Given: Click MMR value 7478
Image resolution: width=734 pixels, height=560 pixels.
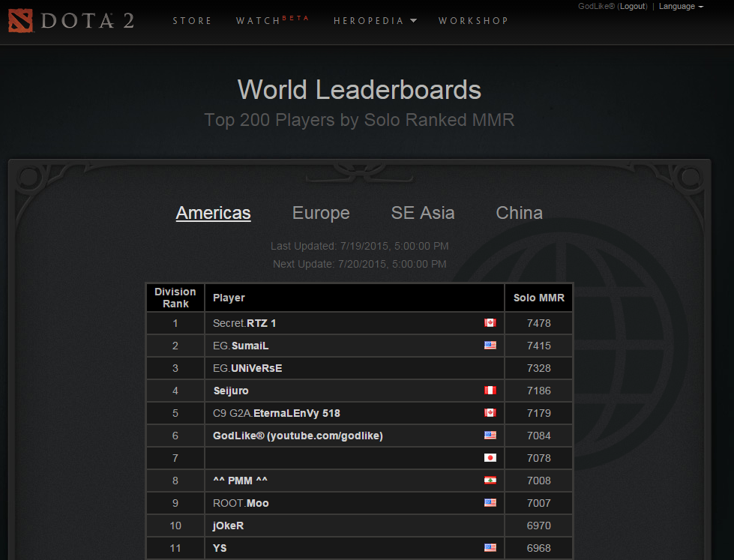Looking at the screenshot, I should [x=539, y=323].
